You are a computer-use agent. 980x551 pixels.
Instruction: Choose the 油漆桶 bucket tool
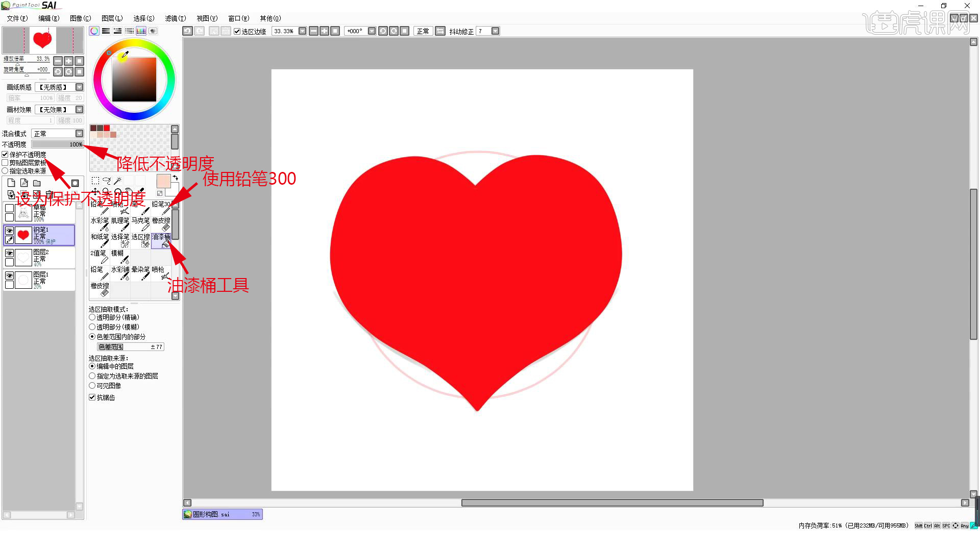[161, 240]
